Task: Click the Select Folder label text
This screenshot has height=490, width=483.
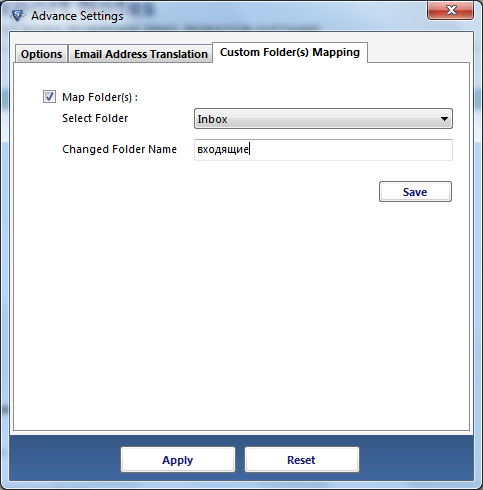Action: tap(95, 118)
